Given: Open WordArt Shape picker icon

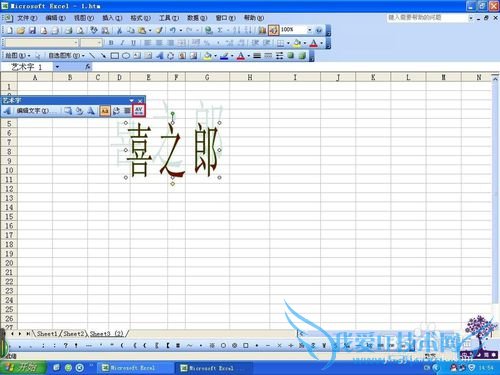Looking at the screenshot, I should point(91,111).
